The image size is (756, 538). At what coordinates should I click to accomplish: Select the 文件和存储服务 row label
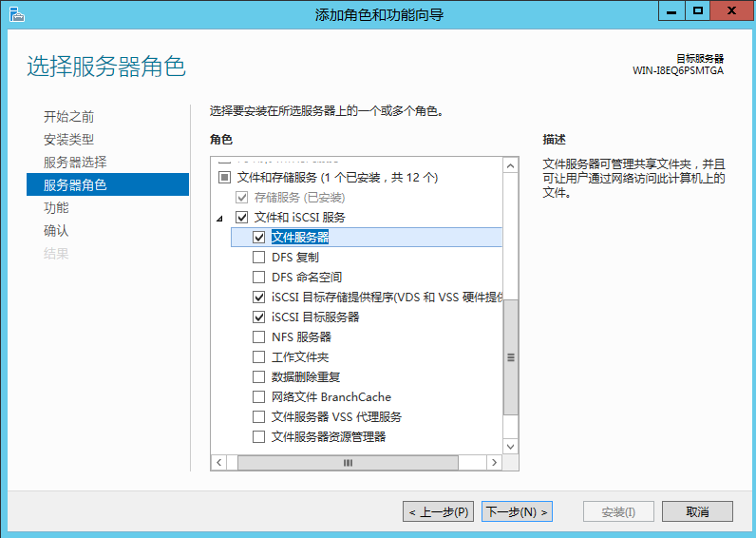pyautogui.click(x=337, y=178)
